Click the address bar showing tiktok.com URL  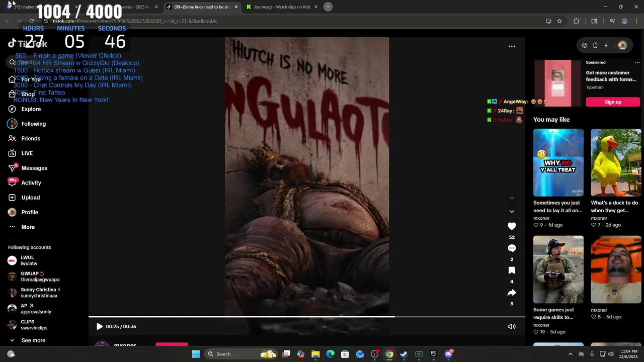[x=292, y=21]
